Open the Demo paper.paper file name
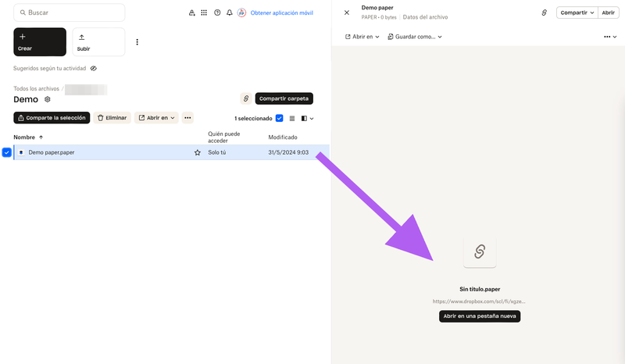 52,152
